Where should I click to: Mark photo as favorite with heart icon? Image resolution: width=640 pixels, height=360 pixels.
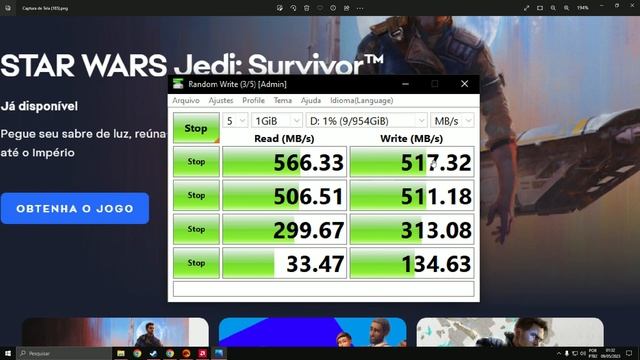pyautogui.click(x=320, y=8)
